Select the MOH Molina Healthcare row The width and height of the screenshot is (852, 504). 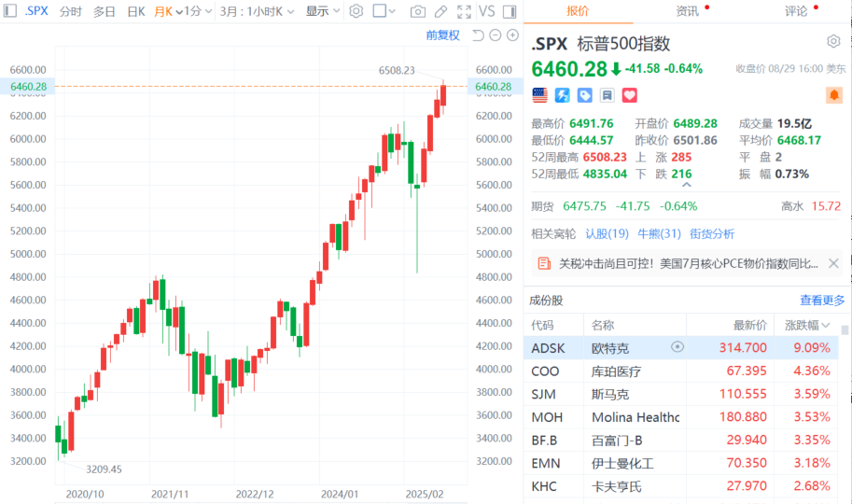click(x=681, y=417)
